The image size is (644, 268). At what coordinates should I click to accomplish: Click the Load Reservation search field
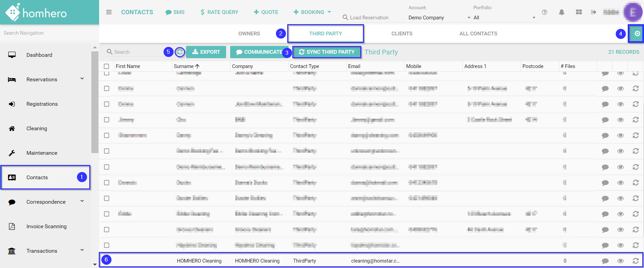tap(372, 18)
